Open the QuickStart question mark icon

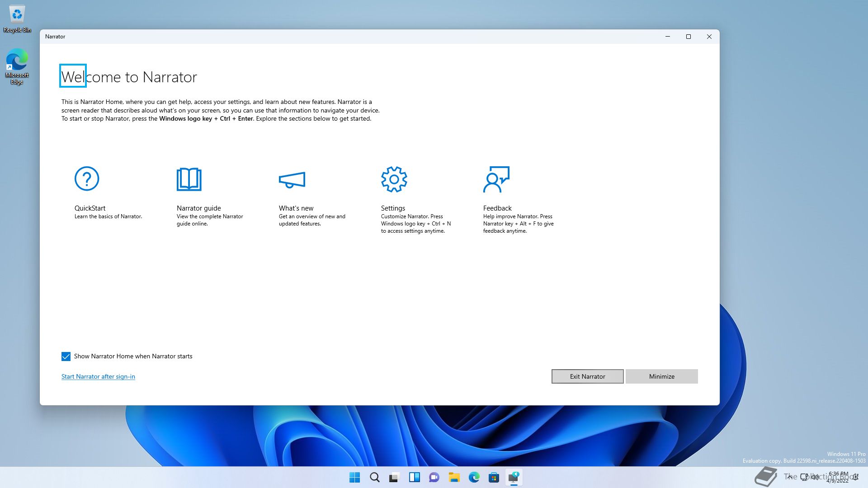coord(87,179)
